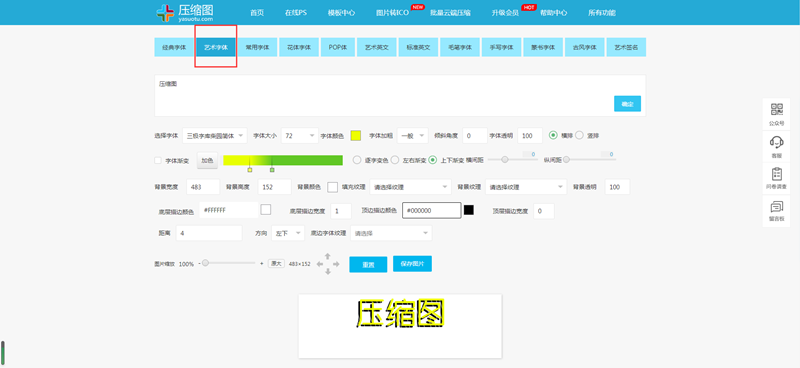Switch to the 花体字体 tab
Viewport: 800px width, 368px height.
tap(299, 47)
